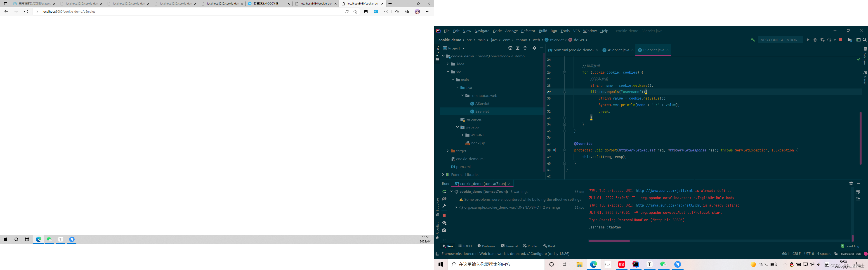The image size is (868, 270).
Task: Toggle fold marker on line 26 for loop
Action: click(564, 72)
